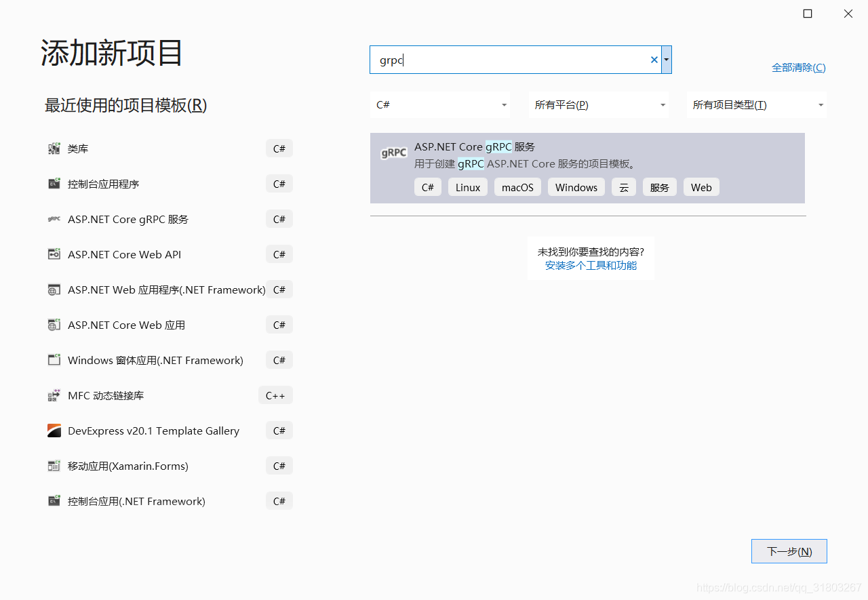868x600 pixels.
Task: Click the 服务 tag on gRPC result
Action: click(660, 188)
